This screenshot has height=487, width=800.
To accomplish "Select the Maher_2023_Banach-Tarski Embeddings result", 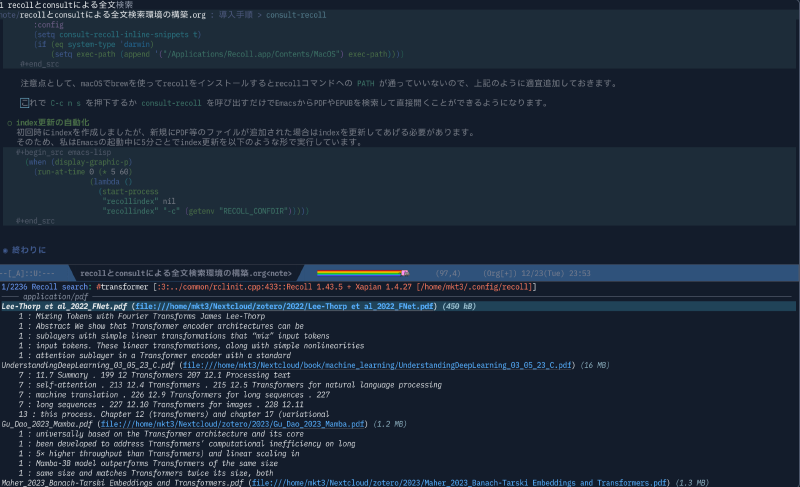I will (120, 483).
